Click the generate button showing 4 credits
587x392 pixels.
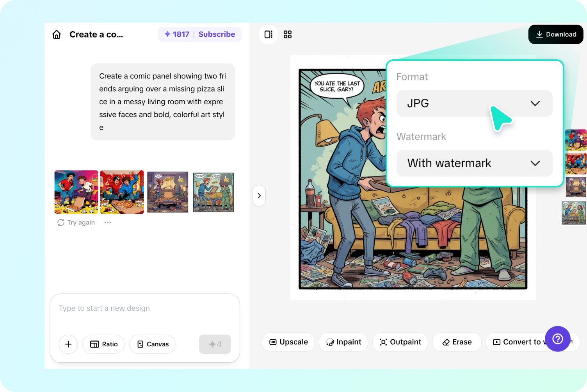[x=215, y=344]
